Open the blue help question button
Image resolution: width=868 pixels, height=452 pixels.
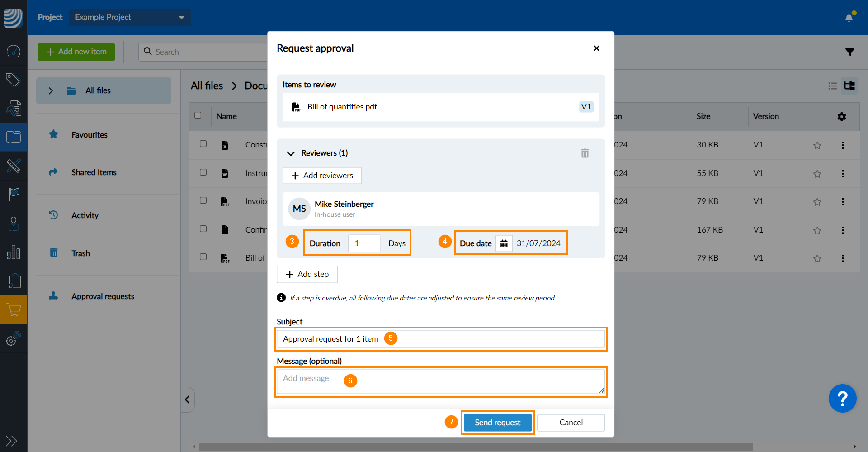[842, 398]
